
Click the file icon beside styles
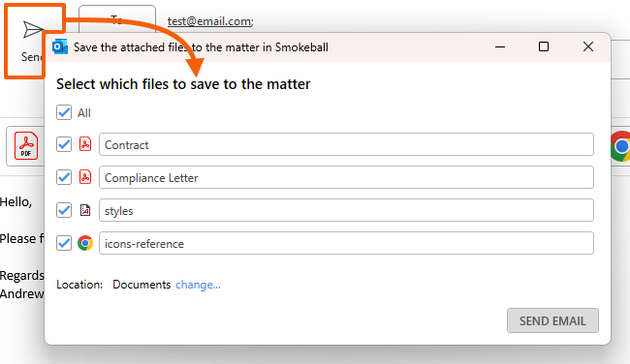coord(85,210)
